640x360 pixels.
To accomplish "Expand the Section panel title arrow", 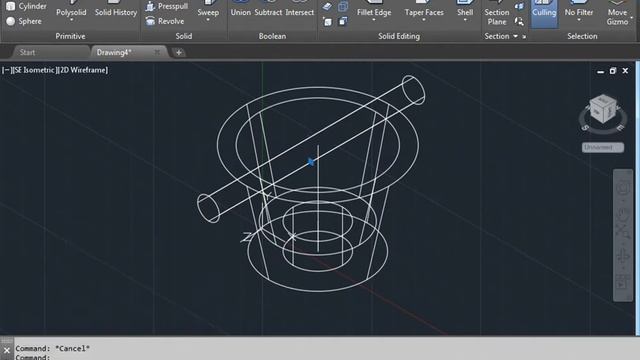I will tap(516, 36).
